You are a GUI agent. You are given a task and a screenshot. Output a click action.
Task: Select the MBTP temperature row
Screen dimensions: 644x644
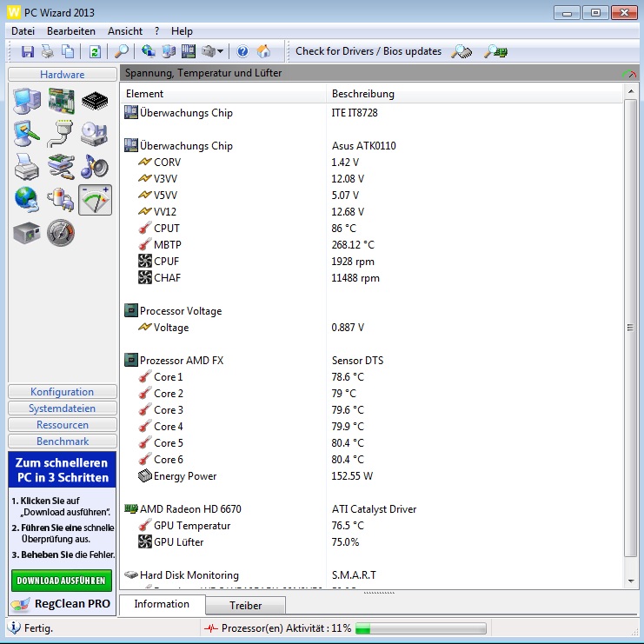click(x=372, y=245)
